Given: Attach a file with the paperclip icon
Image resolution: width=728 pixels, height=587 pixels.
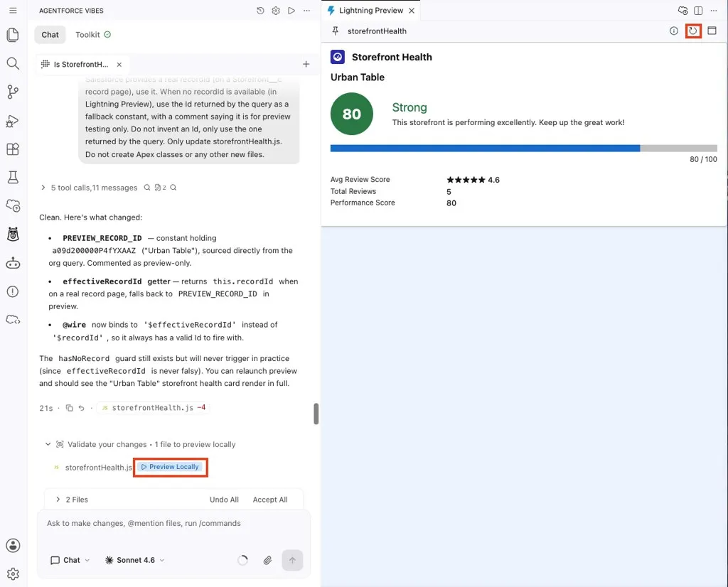Looking at the screenshot, I should click(x=267, y=560).
